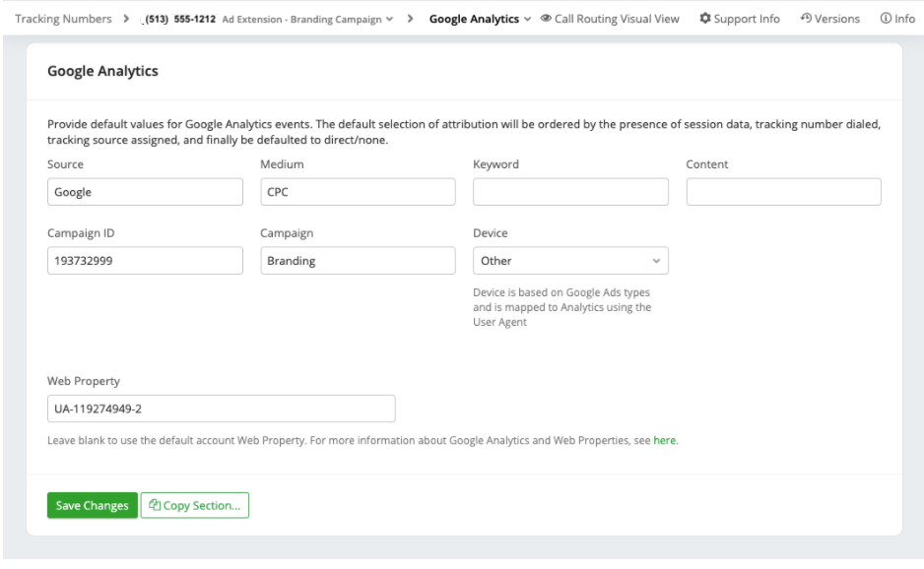924x569 pixels.
Task: Click the Campaign field containing Branding
Action: tap(358, 261)
